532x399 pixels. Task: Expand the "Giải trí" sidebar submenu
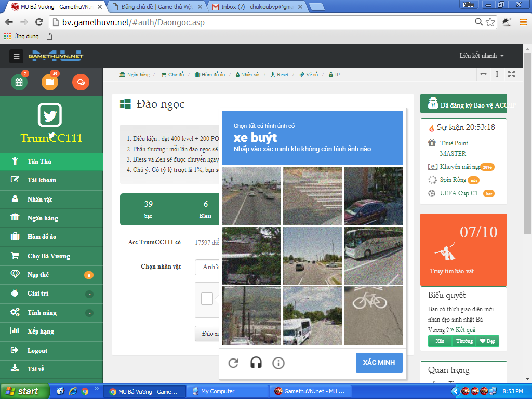[x=89, y=294]
